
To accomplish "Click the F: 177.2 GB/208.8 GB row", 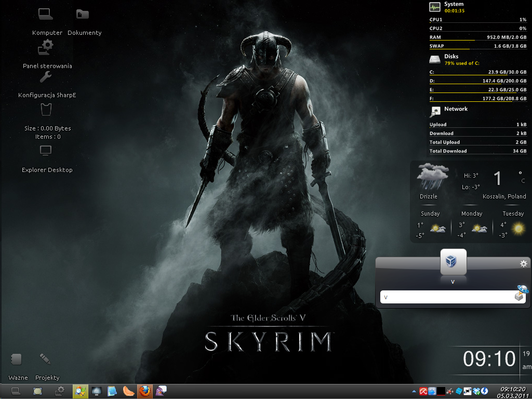I will coord(478,98).
